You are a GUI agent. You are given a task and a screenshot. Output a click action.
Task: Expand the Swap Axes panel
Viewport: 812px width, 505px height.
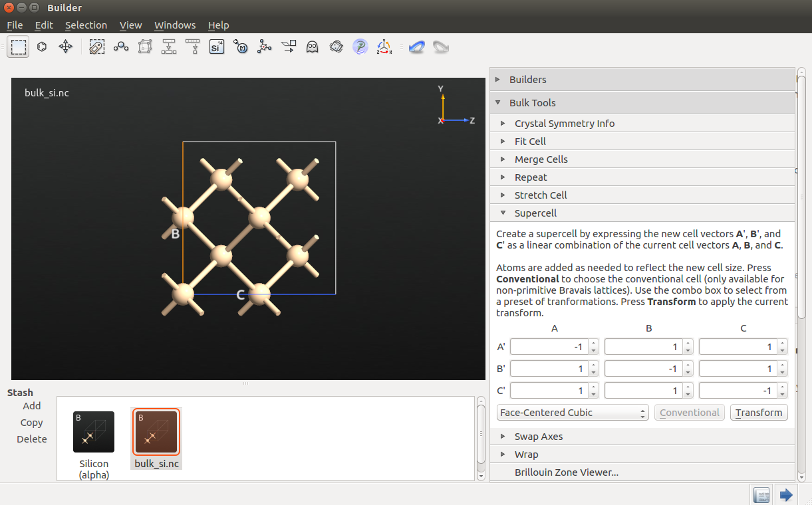[x=642, y=437]
